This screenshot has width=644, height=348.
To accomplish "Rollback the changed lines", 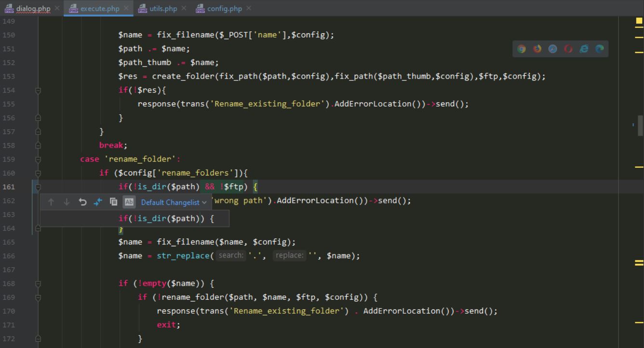I will click(82, 202).
